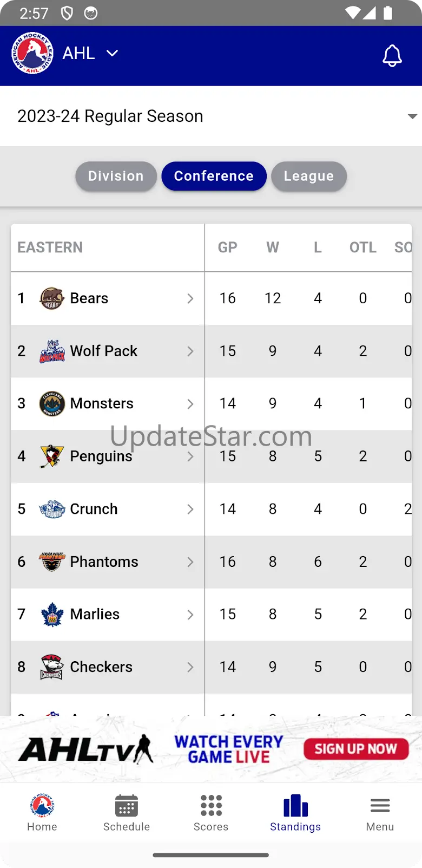Open the hamburger Menu icon
The height and width of the screenshot is (868, 422).
380,806
